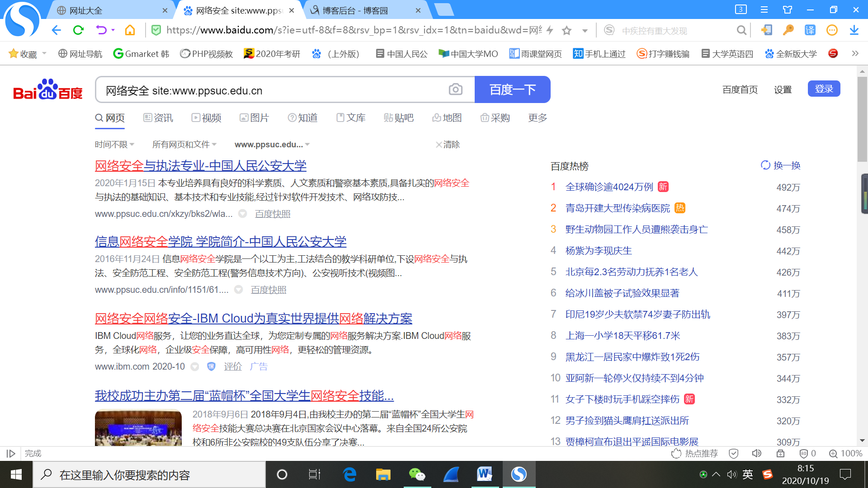Expand the 所有网页和文件 filter dropdown
The height and width of the screenshot is (488, 868).
tap(184, 145)
